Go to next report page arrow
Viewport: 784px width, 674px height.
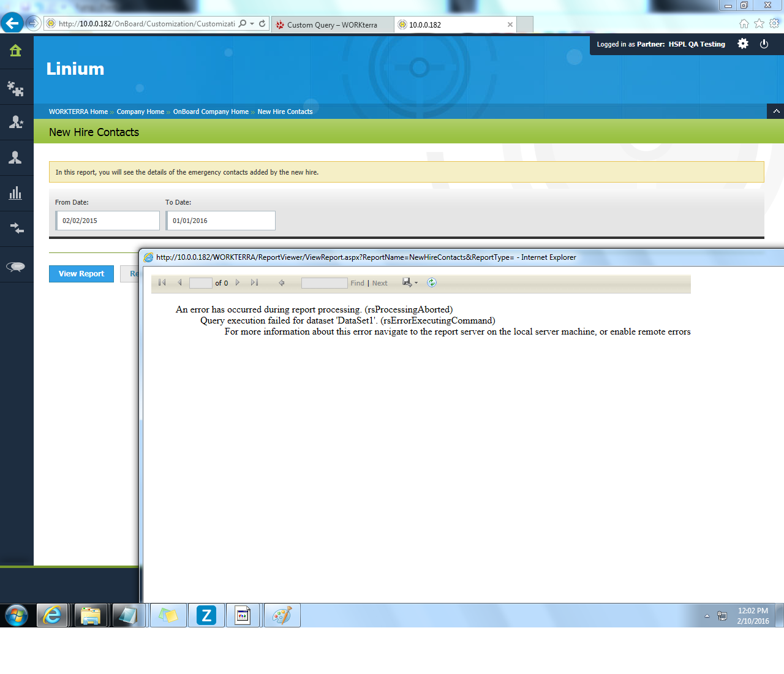click(x=238, y=282)
